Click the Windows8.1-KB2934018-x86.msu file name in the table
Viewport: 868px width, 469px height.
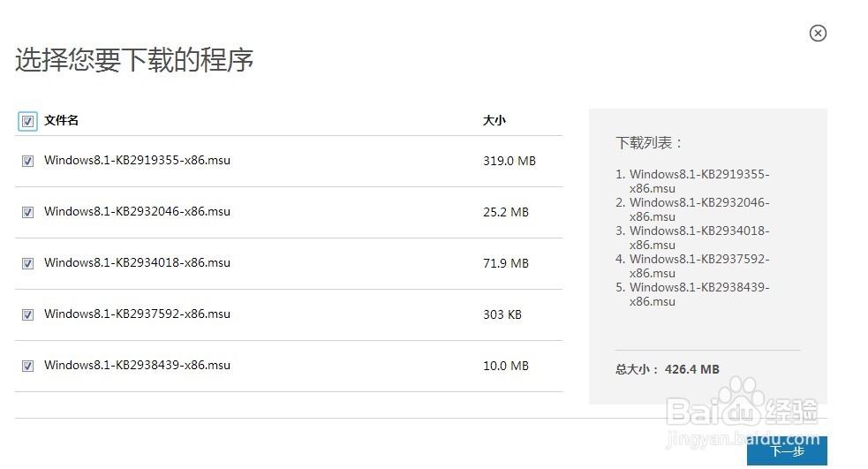pyautogui.click(x=137, y=263)
